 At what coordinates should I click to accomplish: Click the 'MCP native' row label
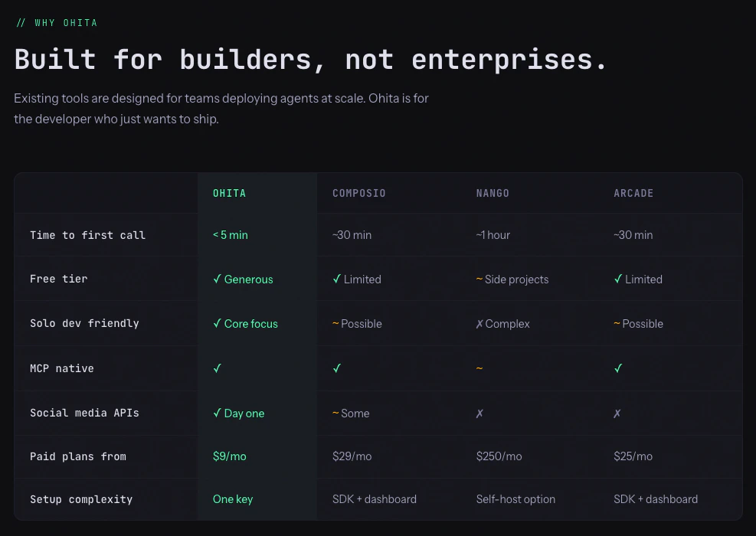tap(62, 368)
